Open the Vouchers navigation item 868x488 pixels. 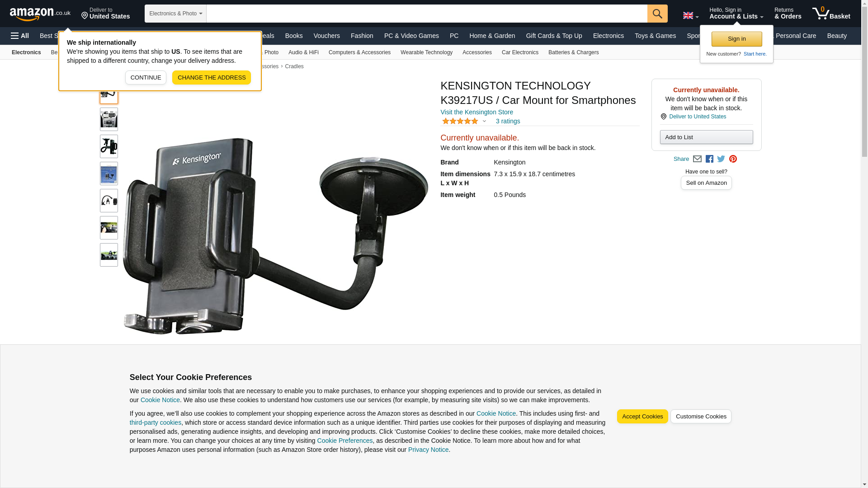326,36
